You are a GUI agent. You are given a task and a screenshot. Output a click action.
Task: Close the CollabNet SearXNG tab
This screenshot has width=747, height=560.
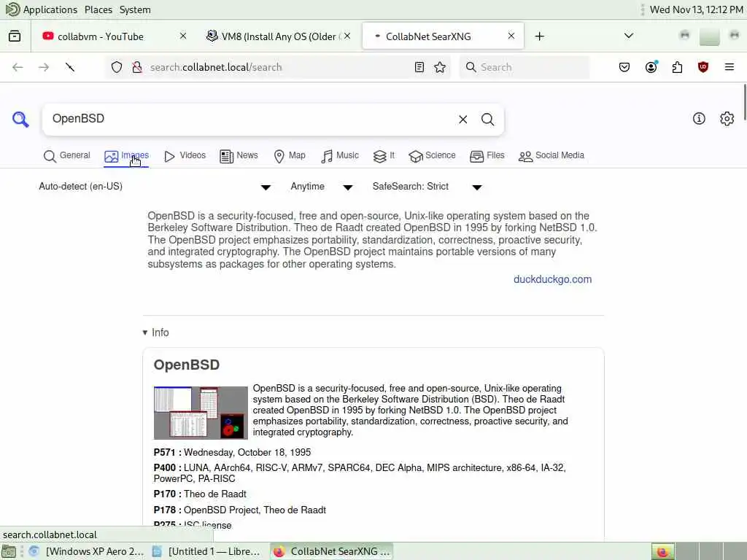point(511,36)
